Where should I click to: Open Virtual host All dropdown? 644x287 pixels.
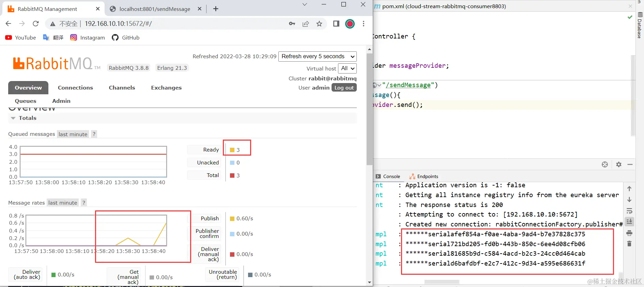pos(347,68)
